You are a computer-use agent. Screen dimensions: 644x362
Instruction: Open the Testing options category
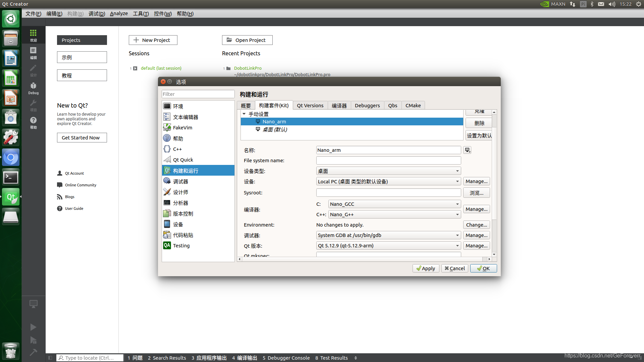tap(198, 246)
